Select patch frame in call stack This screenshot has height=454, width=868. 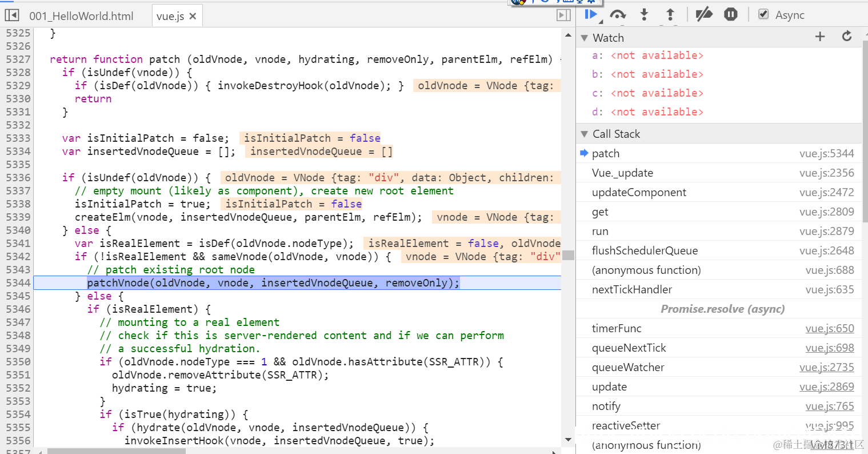(718, 153)
